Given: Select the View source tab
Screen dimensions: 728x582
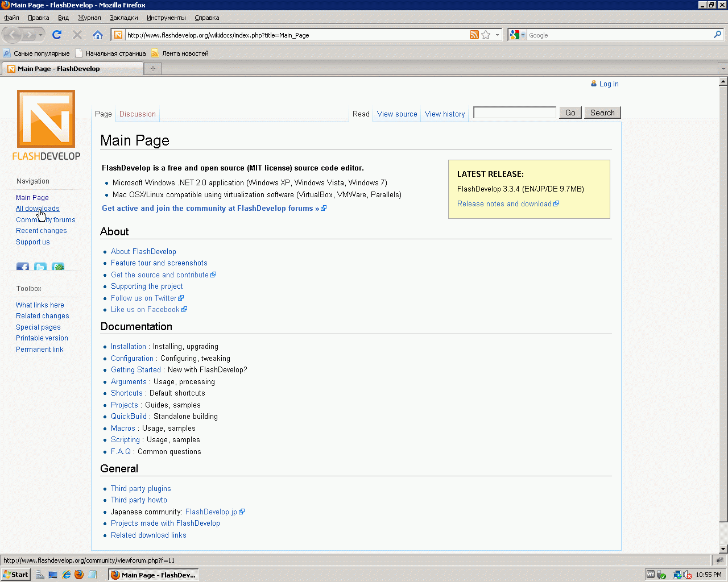Looking at the screenshot, I should pos(397,114).
